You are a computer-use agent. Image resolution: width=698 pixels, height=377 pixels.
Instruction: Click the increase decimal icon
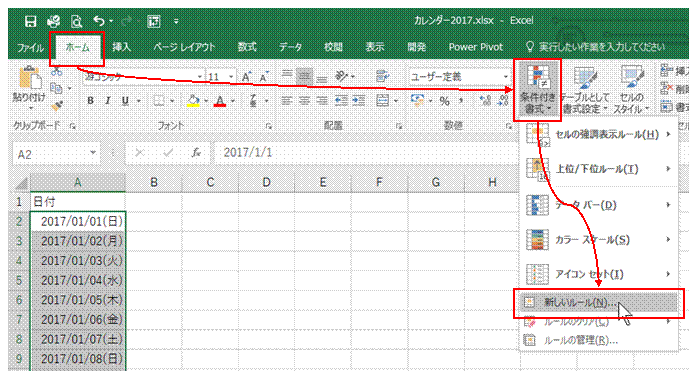click(x=485, y=101)
